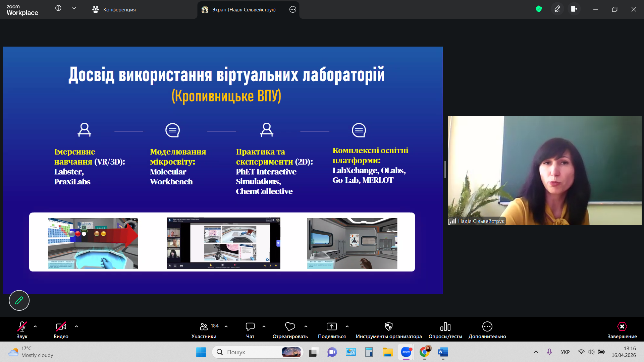Click the Поделиться share screen button
Viewport: 644px width, 362px height.
[x=332, y=330]
